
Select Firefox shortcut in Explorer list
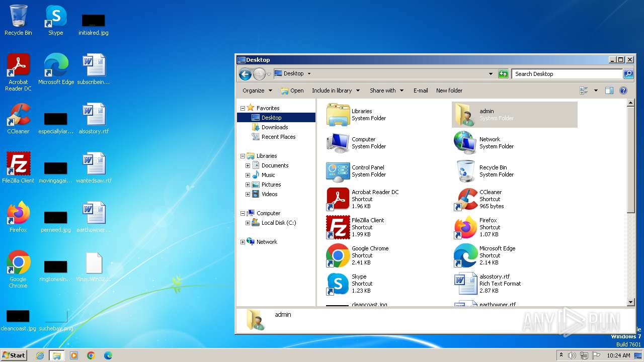[x=515, y=227]
